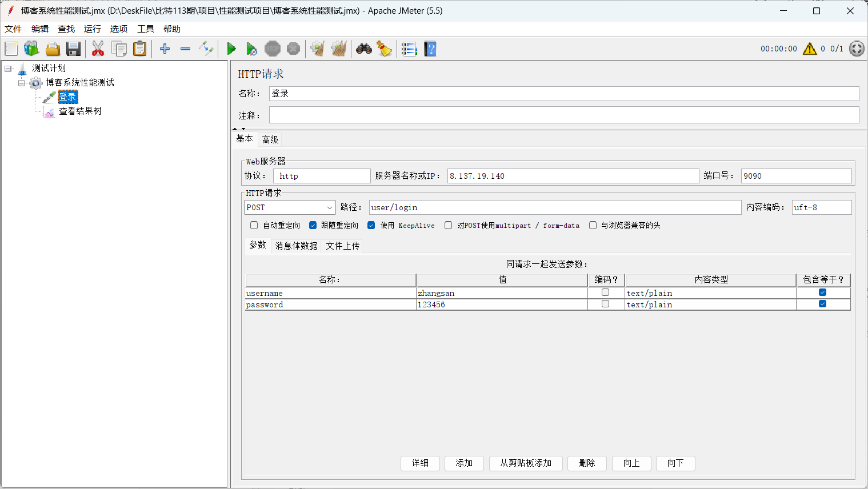Image resolution: width=868 pixels, height=489 pixels.
Task: Collapse the 测试计划 tree node
Action: [x=8, y=69]
